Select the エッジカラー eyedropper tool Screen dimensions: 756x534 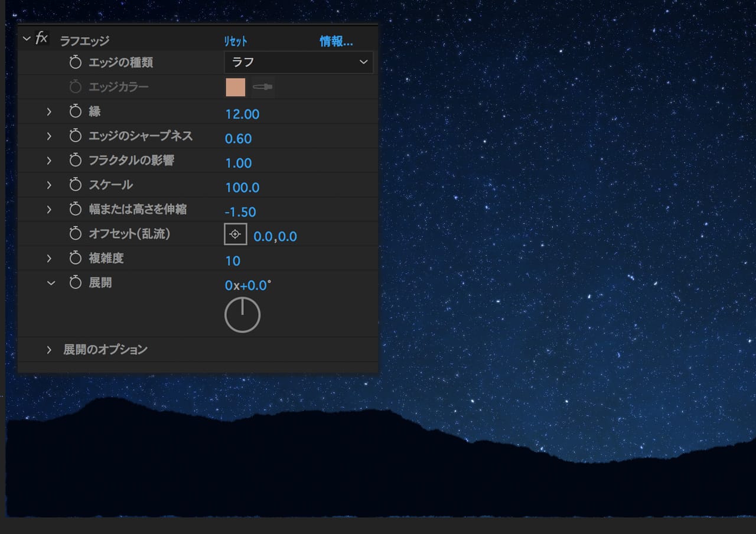pos(263,87)
